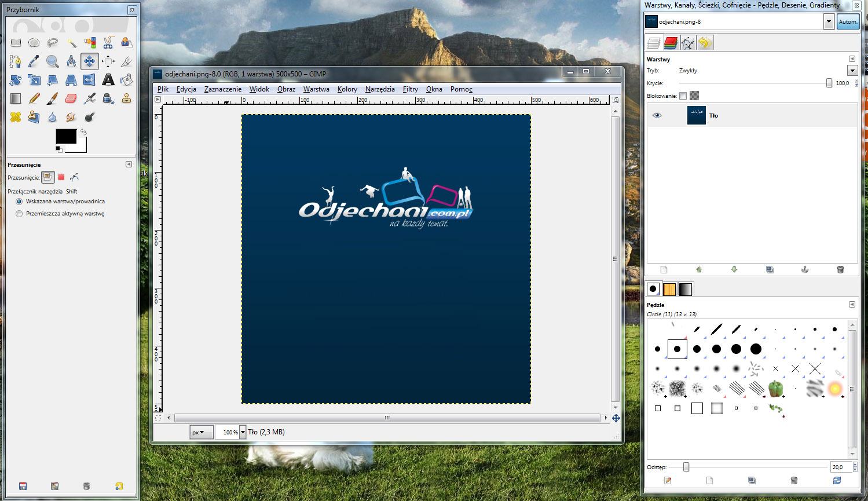Select the Zoom magnifier tool
The width and height of the screenshot is (868, 501).
[53, 61]
